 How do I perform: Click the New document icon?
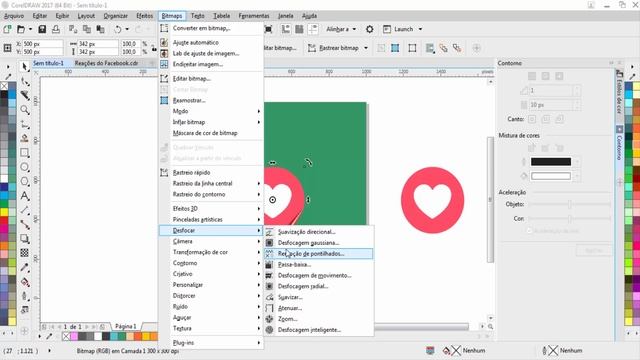7,29
